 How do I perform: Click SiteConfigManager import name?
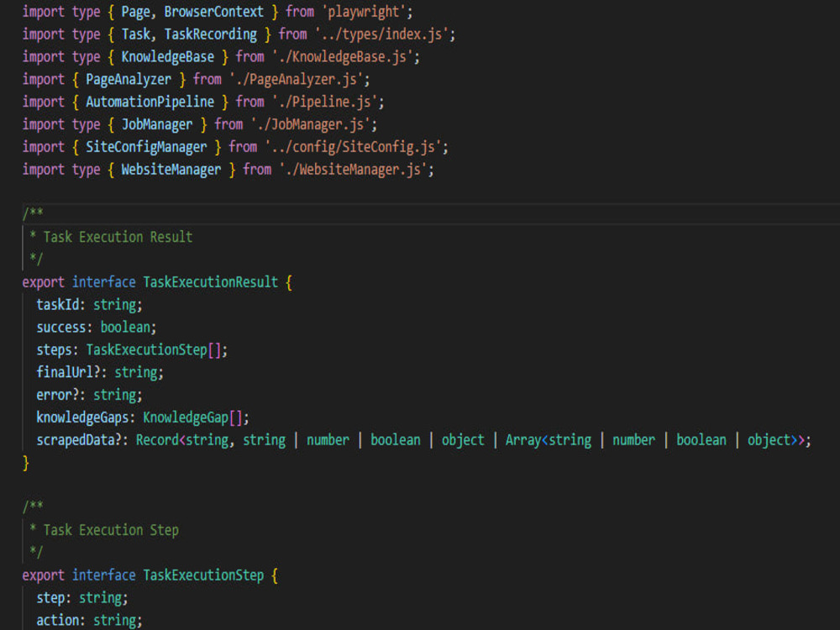[146, 147]
